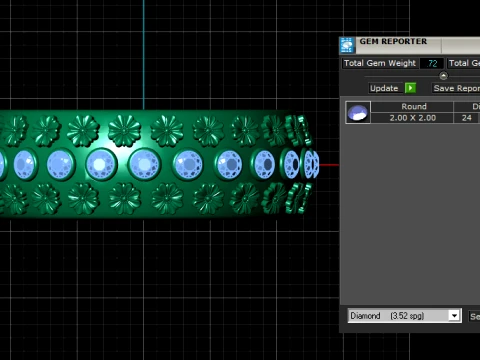This screenshot has width=480, height=360.
Task: Open the Diamond (3.52 spg) material dropdown
Action: (404, 316)
